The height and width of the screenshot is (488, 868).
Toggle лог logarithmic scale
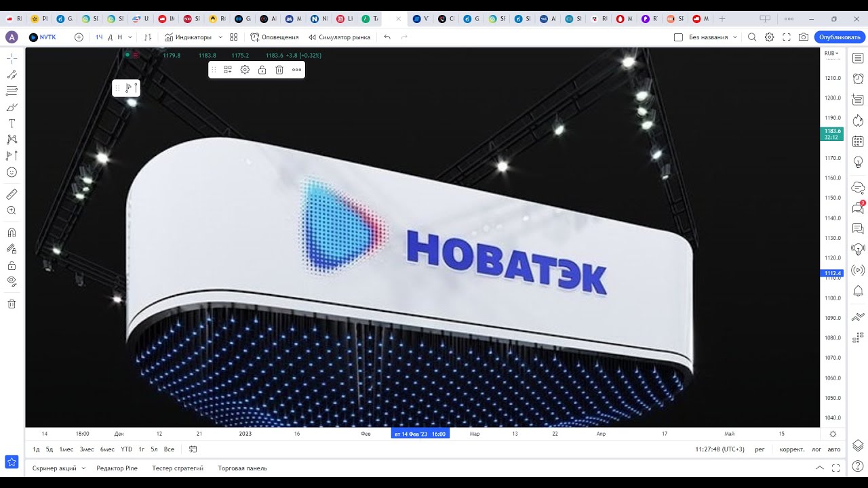click(816, 449)
